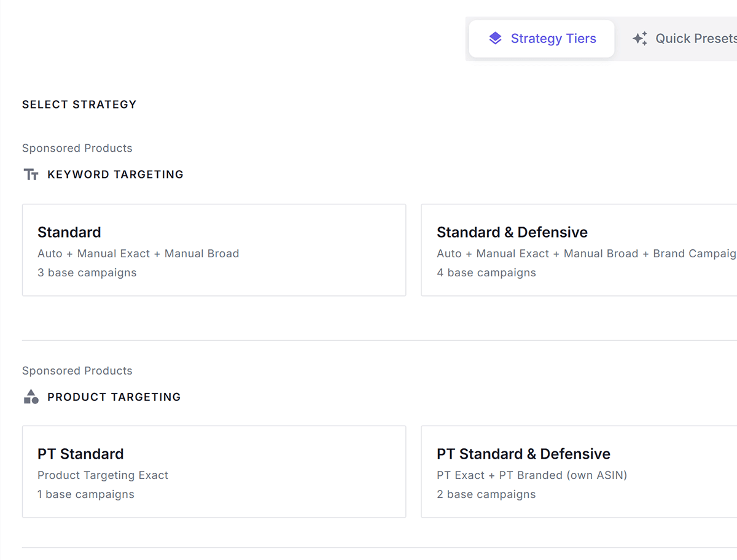Screen dimensions: 737x560
Task: Click the KEYWORD TARGETING section heading
Action: pos(115,174)
